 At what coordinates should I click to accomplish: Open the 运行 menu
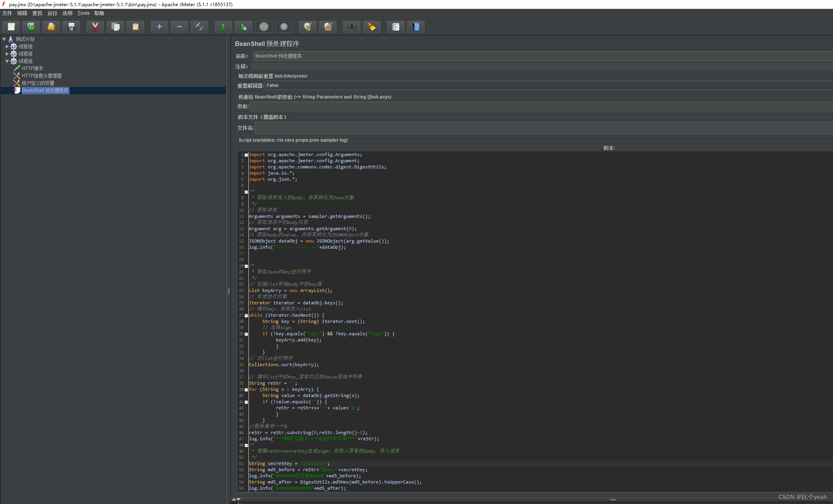(52, 13)
